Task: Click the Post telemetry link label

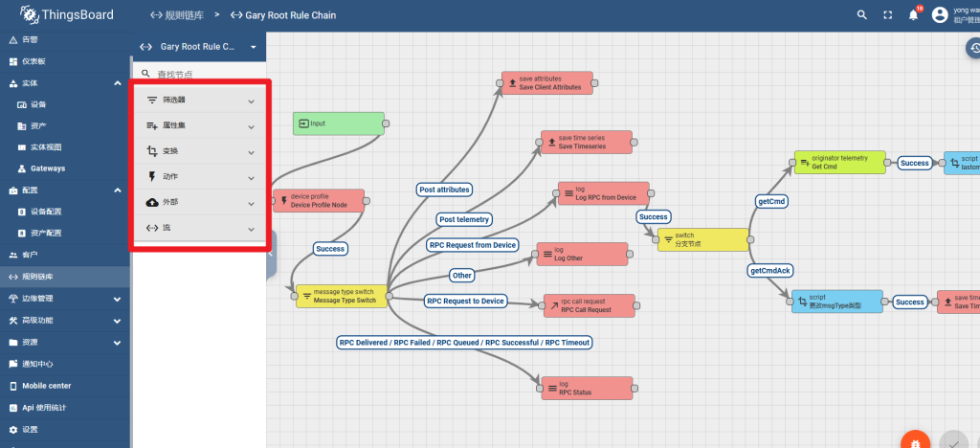Action: pos(464,219)
